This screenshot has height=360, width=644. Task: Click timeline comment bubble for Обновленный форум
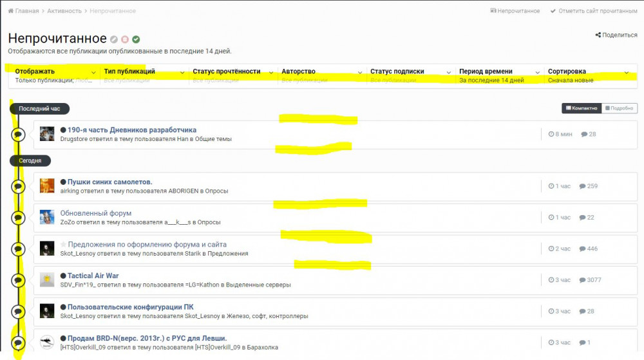click(x=18, y=218)
